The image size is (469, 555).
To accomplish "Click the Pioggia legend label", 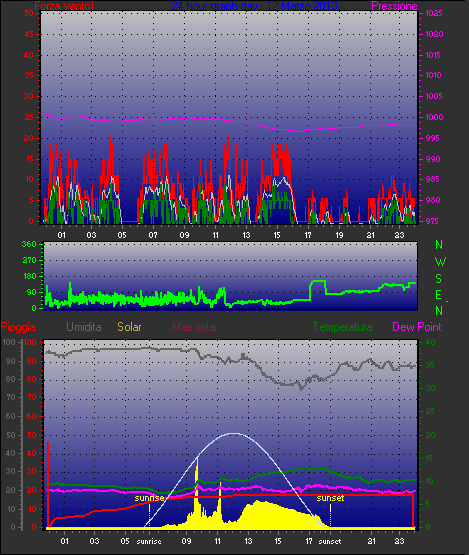I will [18, 327].
